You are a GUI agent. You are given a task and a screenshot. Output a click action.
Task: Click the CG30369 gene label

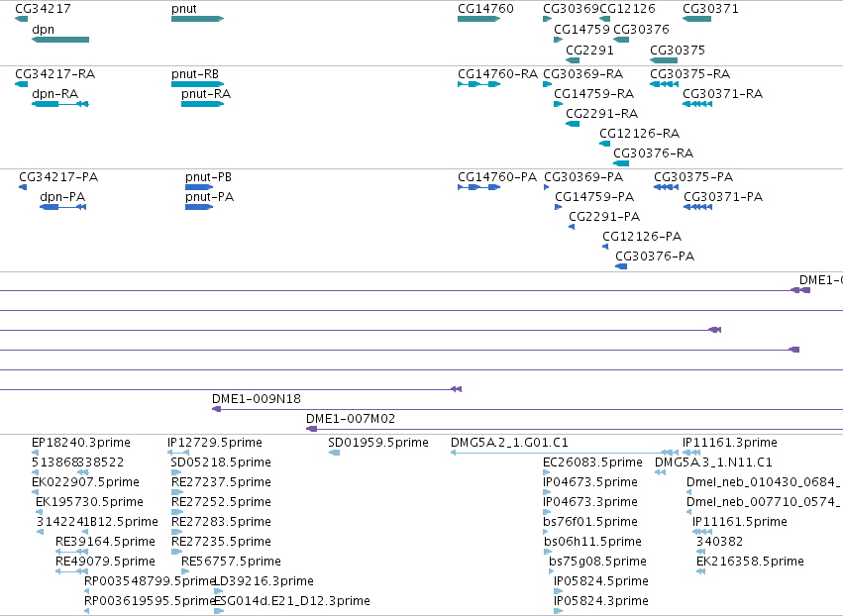click(571, 9)
